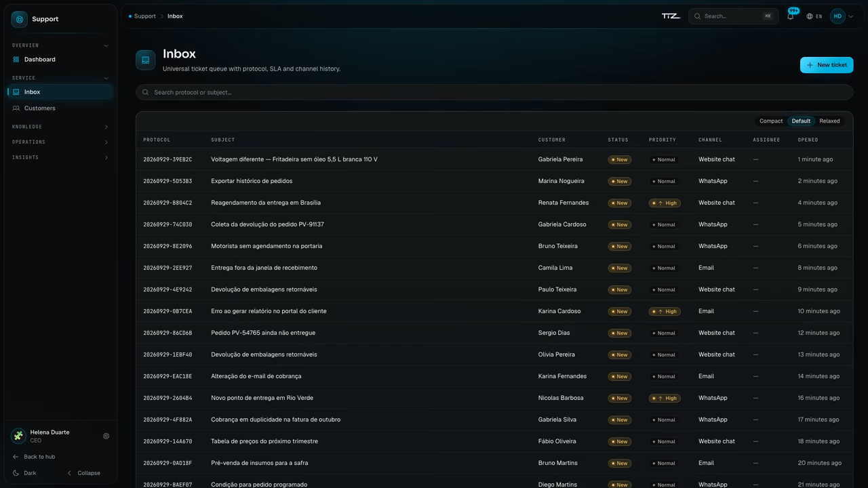Click the Inbox page header icon
The image size is (868, 488).
pyautogui.click(x=145, y=60)
